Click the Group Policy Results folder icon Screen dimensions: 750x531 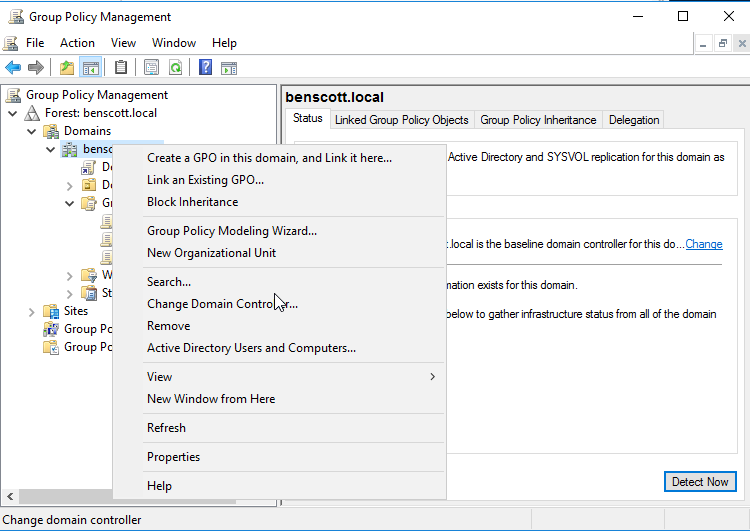[x=51, y=347]
